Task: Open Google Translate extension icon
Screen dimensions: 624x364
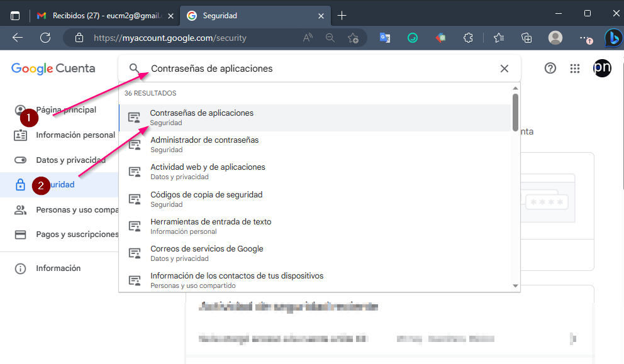Action: coord(385,38)
